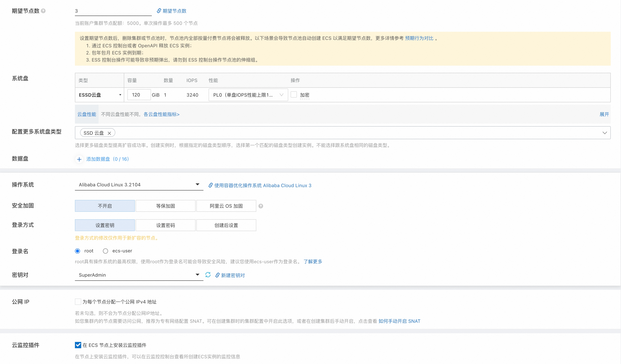Click the link icon before 期望节点数 link
The width and height of the screenshot is (621, 364).
tap(159, 11)
